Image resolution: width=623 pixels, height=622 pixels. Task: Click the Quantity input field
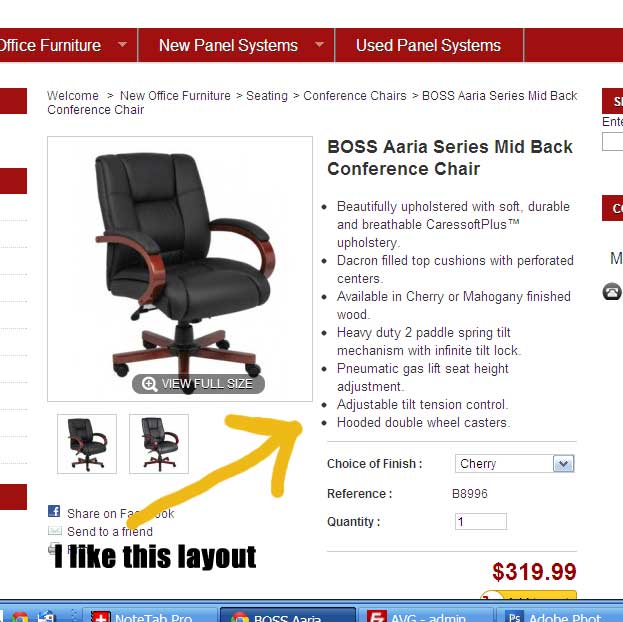click(x=481, y=521)
